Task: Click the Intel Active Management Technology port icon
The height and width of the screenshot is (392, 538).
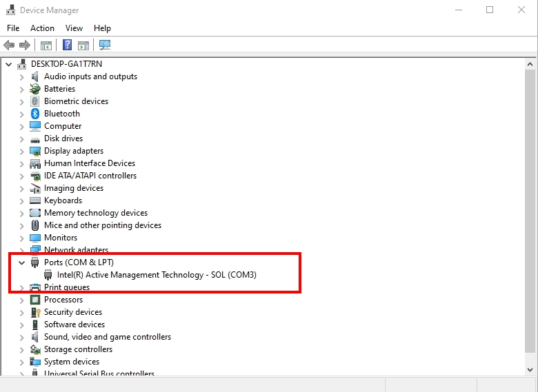Action: pos(48,275)
